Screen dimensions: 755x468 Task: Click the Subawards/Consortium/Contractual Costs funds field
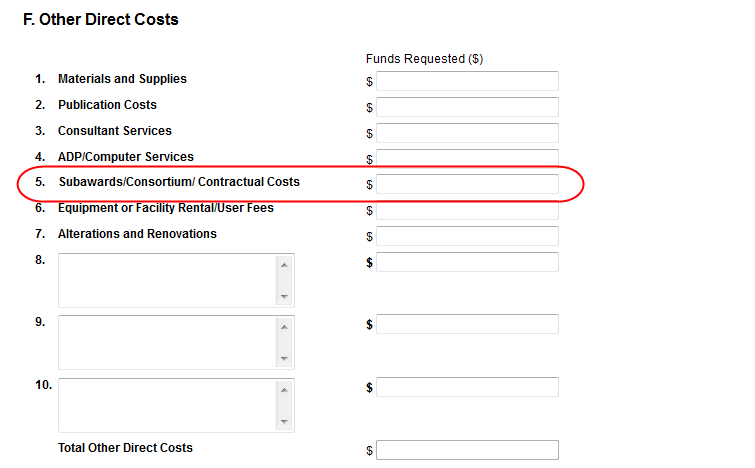(467, 184)
